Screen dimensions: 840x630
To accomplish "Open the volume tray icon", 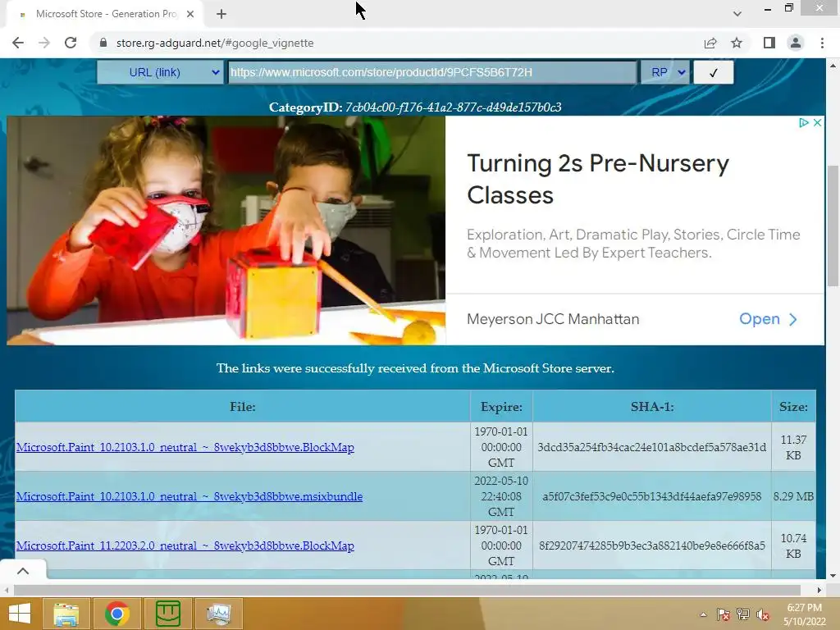I will (763, 615).
